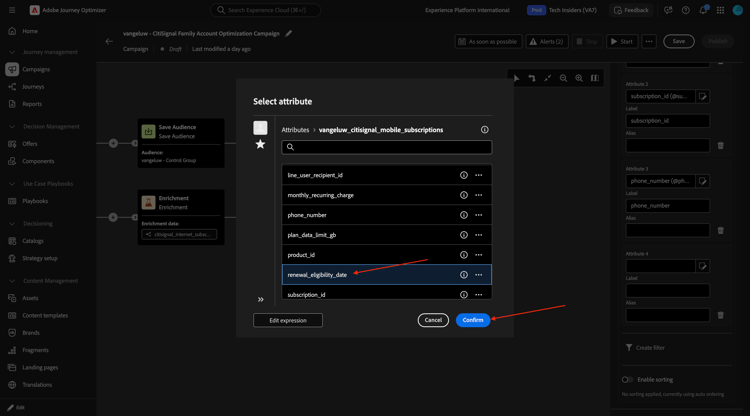Click the favorites star icon in dialog
750x416 pixels.
tap(260, 145)
